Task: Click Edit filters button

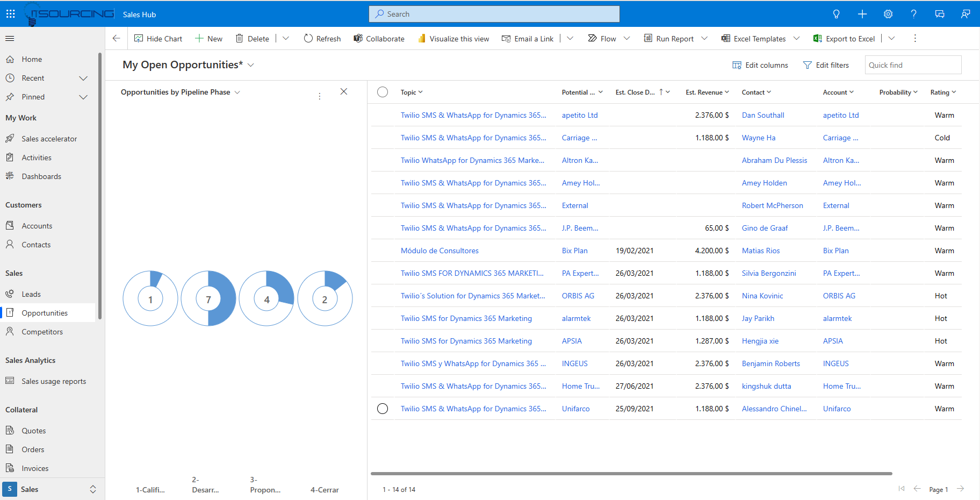Action: coord(826,65)
